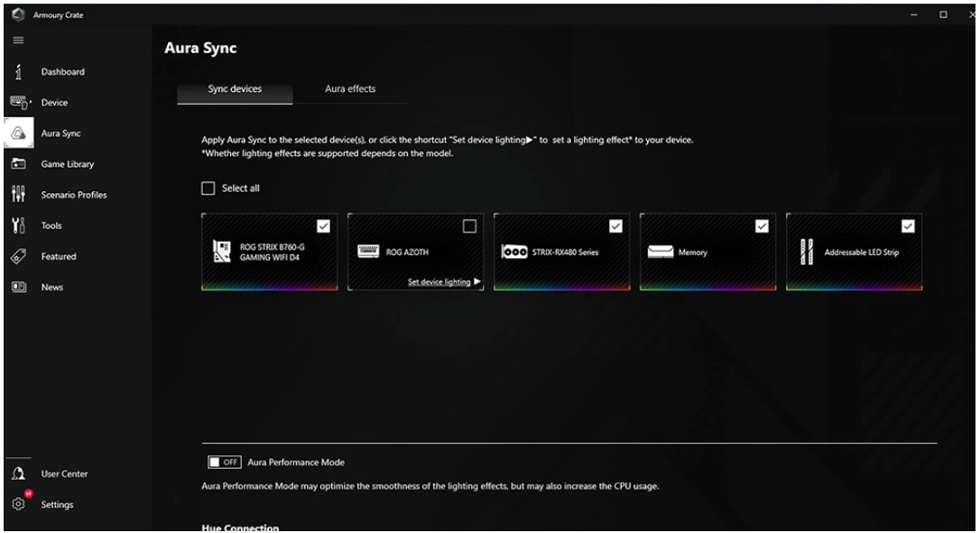Click the Hue Connection heading
The height and width of the screenshot is (533, 980).
pos(240,528)
